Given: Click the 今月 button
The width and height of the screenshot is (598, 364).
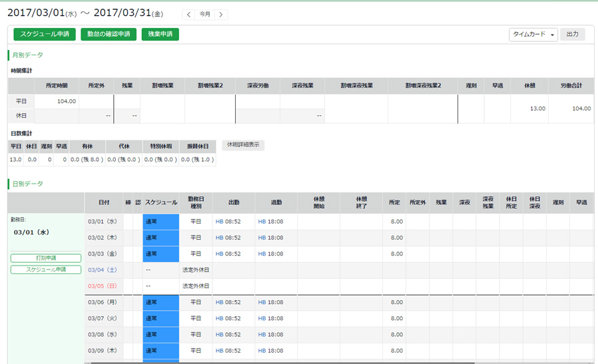Looking at the screenshot, I should [x=205, y=15].
